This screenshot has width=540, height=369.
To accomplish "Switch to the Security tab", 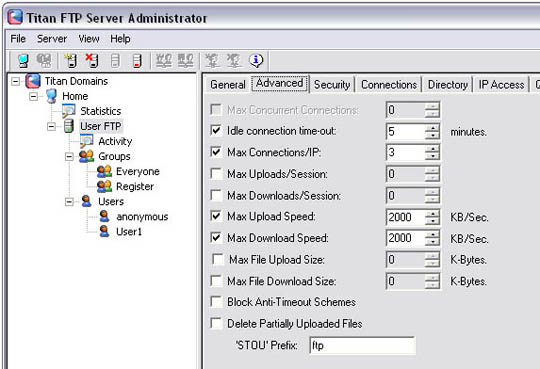I will coord(332,84).
